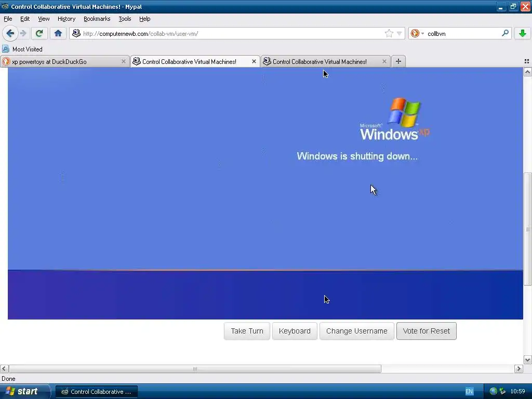This screenshot has width=532, height=399.
Task: Restore down the Mypal browser window
Action: (x=513, y=6)
